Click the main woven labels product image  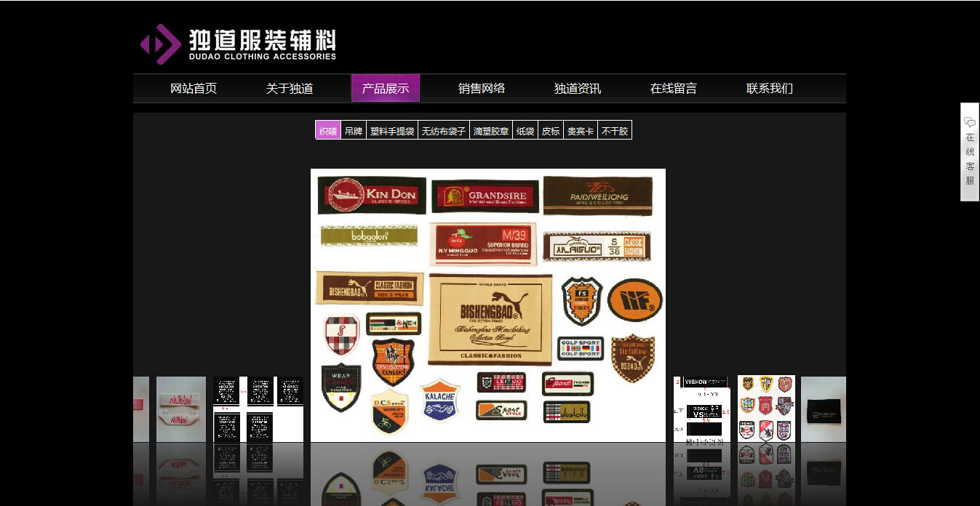coord(488,305)
